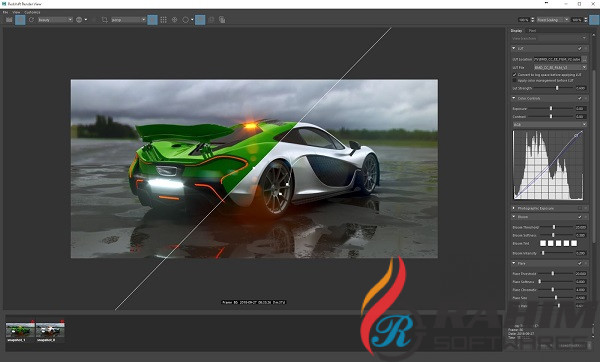Collapse the Color Controls section
Screen dimensions: 600x362
pos(514,98)
